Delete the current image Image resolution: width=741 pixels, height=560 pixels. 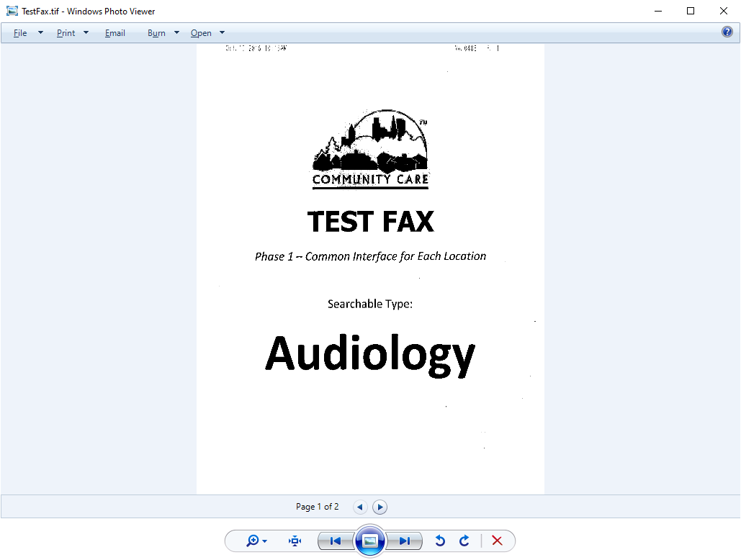[497, 541]
